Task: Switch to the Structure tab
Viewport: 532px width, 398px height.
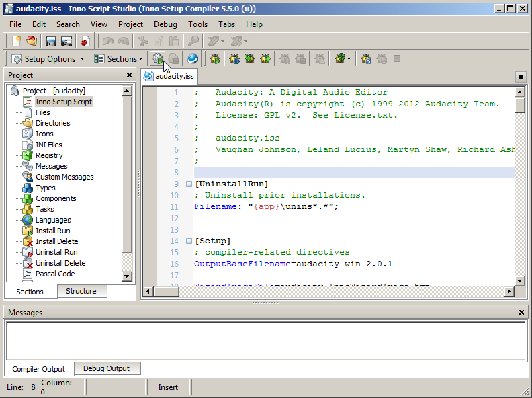Action: coord(81,291)
